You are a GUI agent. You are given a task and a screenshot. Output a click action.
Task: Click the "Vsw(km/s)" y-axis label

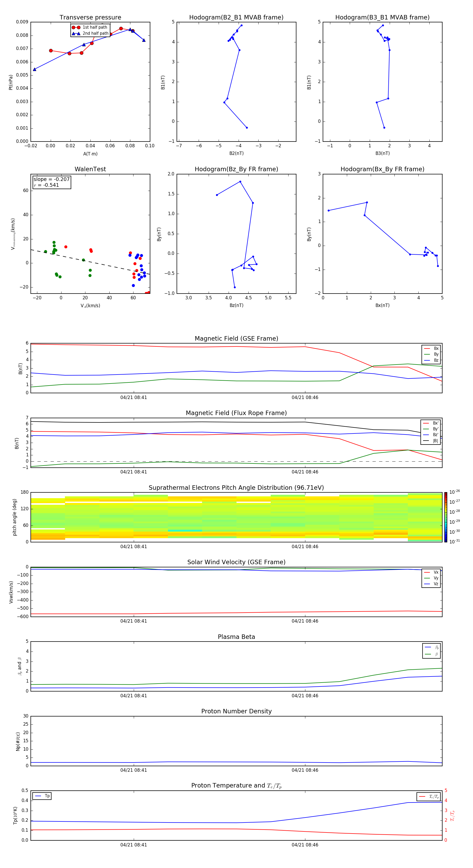[11, 592]
